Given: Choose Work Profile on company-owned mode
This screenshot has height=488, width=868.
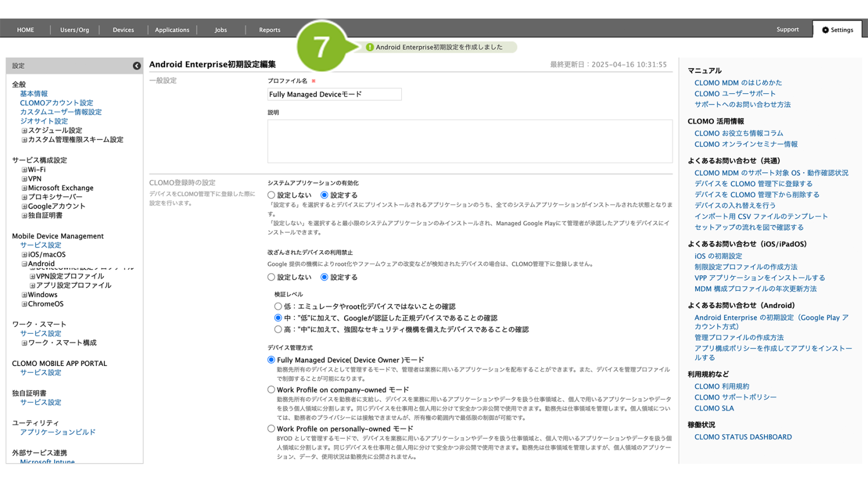Looking at the screenshot, I should [271, 390].
